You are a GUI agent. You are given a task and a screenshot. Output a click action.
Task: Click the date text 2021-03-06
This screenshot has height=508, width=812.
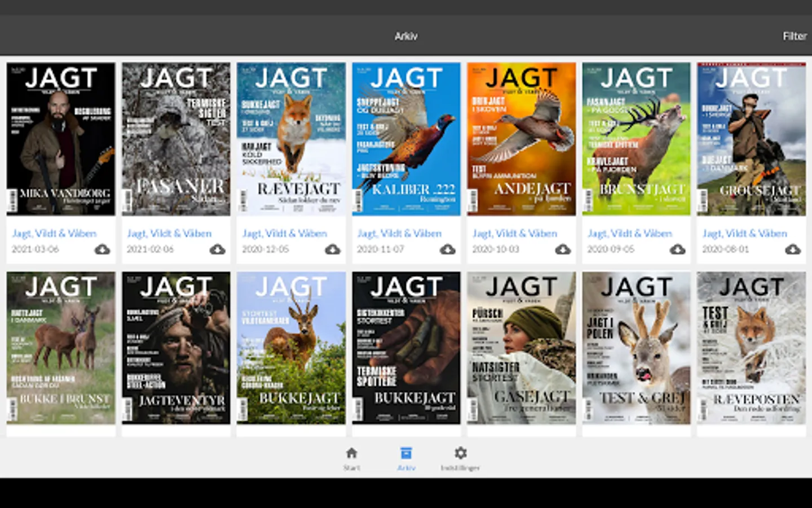pyautogui.click(x=36, y=249)
